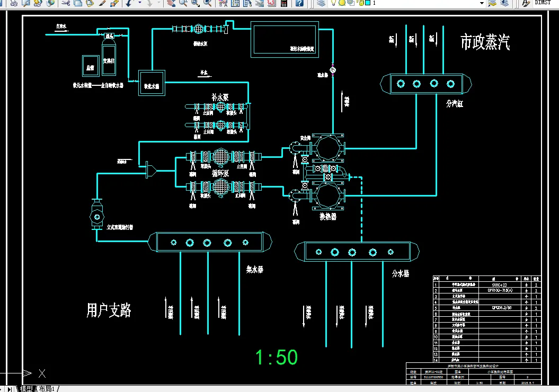
Task: Select the Zoom Window tool
Action: coord(196,3)
